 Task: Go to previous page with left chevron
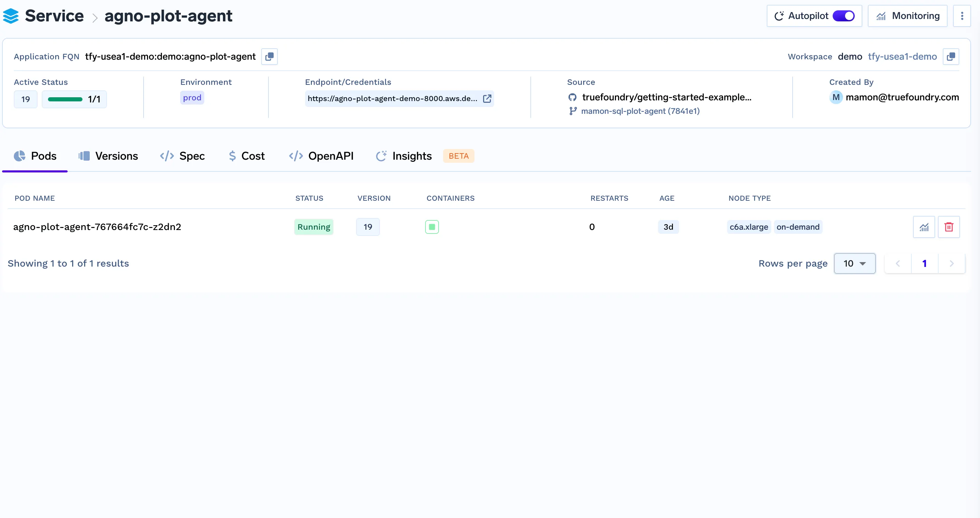pos(898,263)
